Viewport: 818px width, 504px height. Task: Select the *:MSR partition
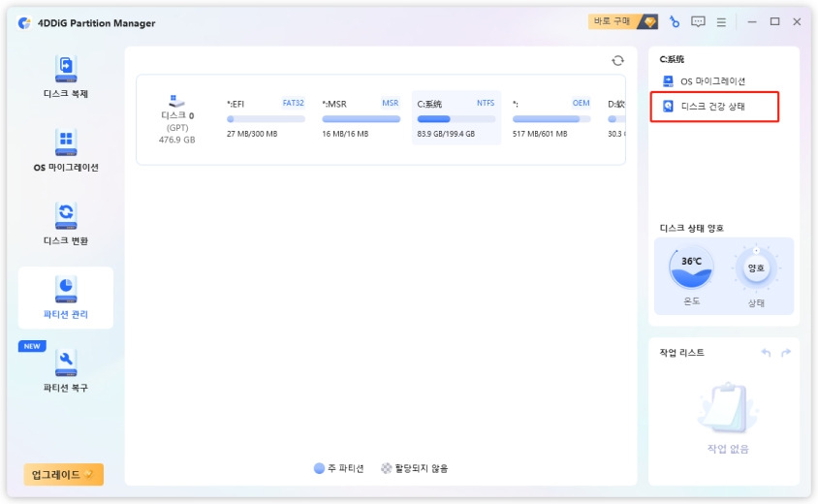pos(361,118)
